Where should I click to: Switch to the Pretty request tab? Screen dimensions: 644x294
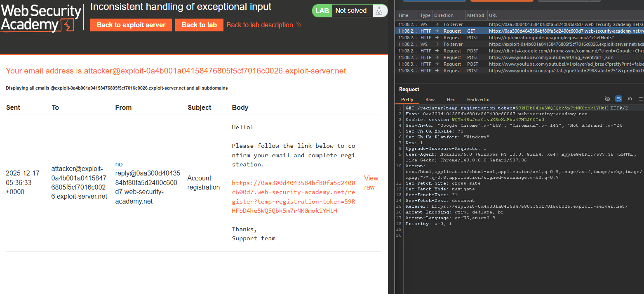coord(407,100)
